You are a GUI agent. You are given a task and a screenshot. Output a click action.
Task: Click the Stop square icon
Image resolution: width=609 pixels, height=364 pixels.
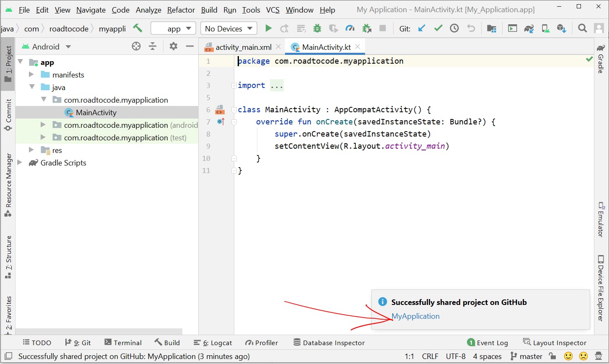point(383,28)
